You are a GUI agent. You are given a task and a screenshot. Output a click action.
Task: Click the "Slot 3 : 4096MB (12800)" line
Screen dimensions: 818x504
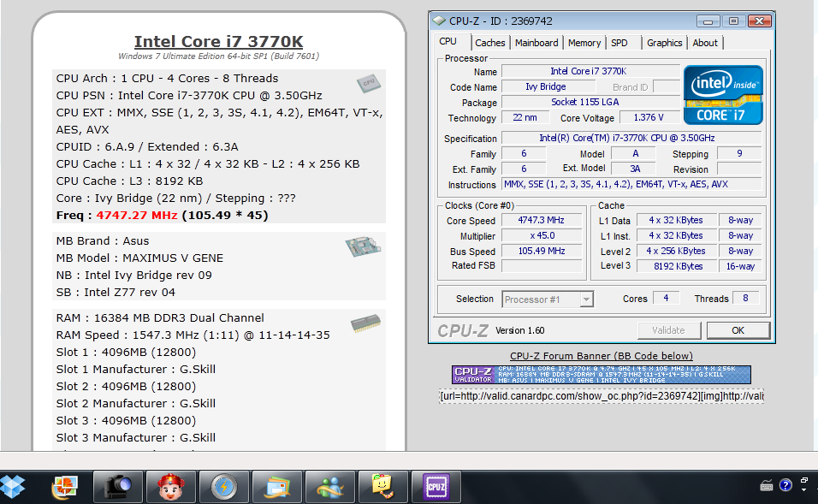[127, 420]
